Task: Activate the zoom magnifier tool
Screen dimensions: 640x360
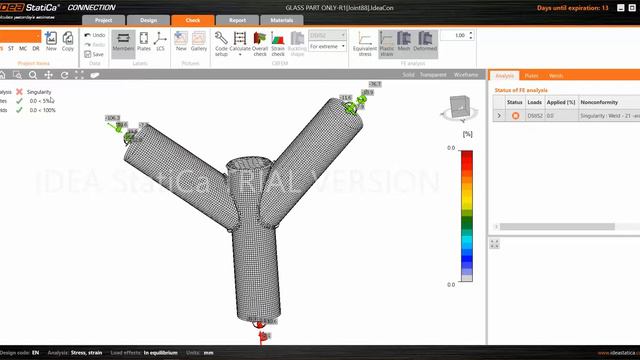Action: tap(33, 75)
